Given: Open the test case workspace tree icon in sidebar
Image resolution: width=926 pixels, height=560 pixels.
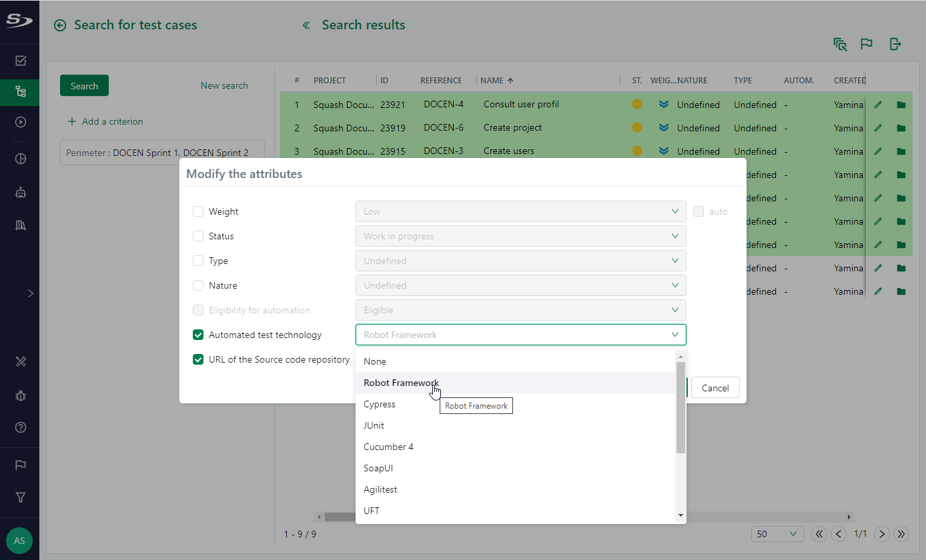Looking at the screenshot, I should 20,92.
